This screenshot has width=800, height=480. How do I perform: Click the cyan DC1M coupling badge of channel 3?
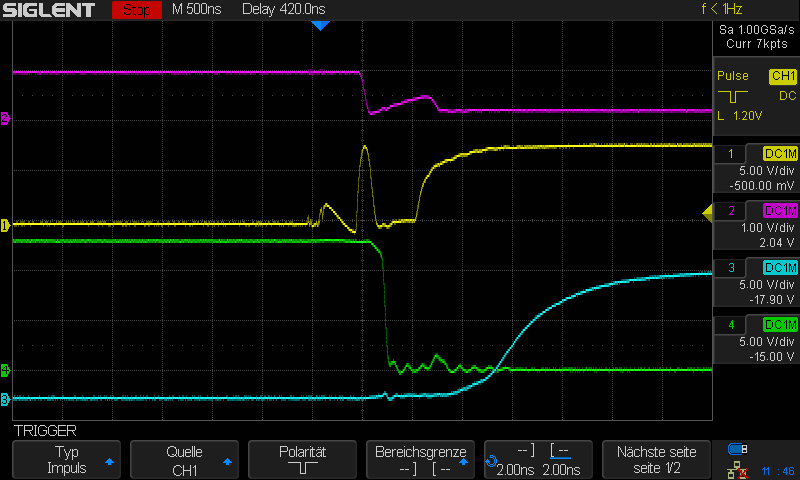pos(780,268)
